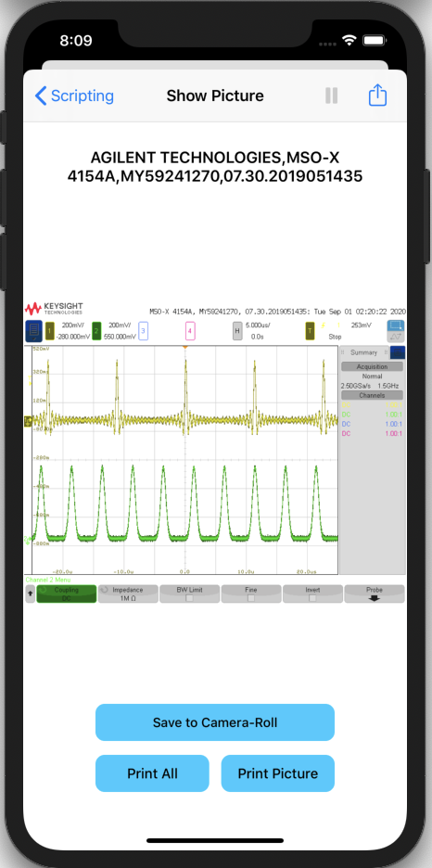This screenshot has height=868, width=432.
Task: Click the 2.50GSa/s sample rate text
Action: tap(356, 385)
